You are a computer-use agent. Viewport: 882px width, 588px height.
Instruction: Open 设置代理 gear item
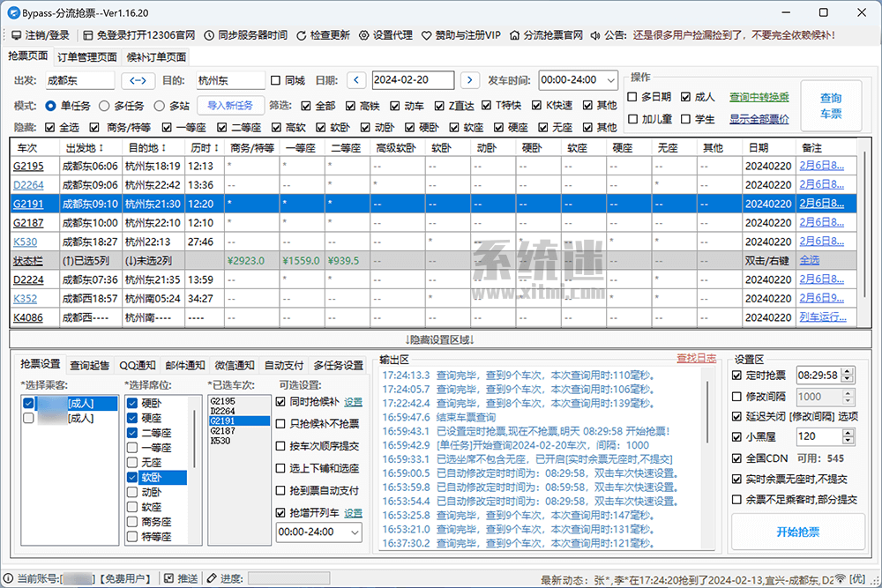coord(386,35)
